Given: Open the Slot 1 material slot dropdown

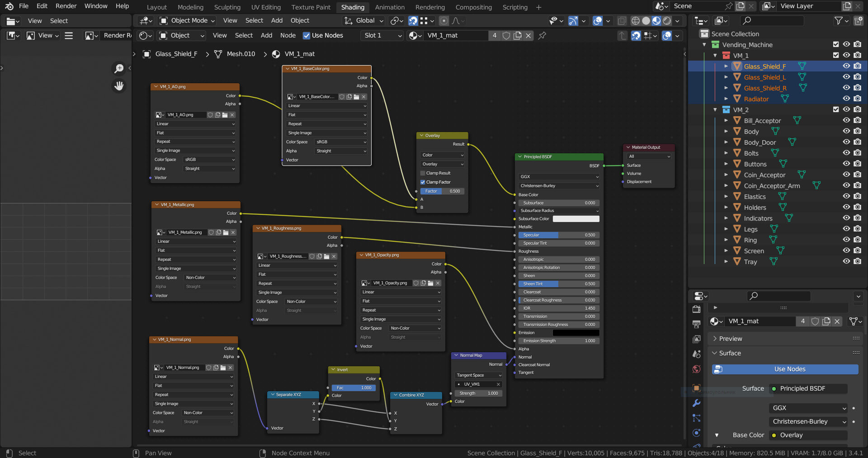Looking at the screenshot, I should tap(382, 35).
